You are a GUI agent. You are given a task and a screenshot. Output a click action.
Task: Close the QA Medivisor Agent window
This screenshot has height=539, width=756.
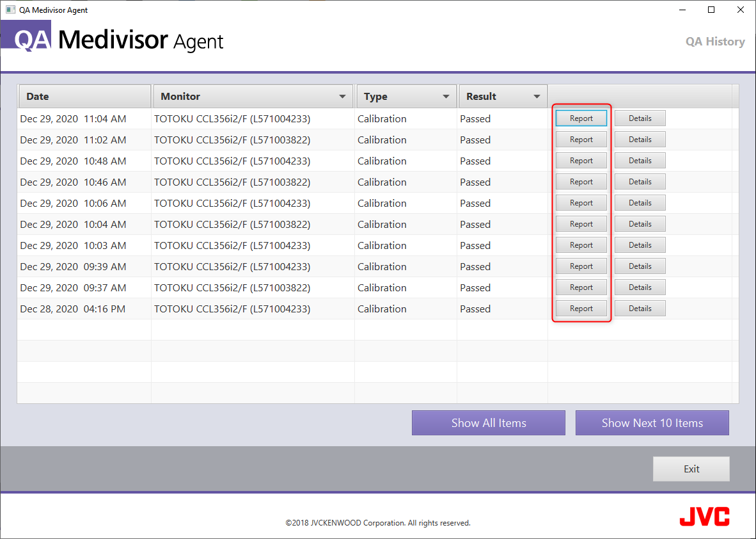pyautogui.click(x=741, y=10)
